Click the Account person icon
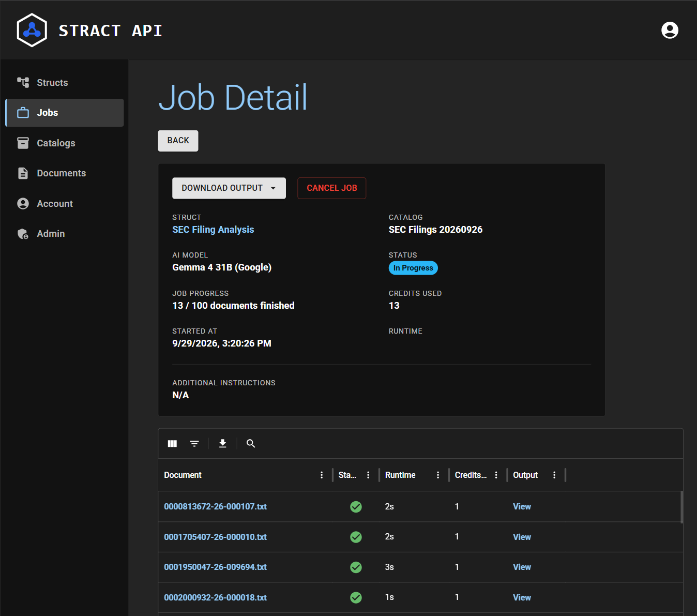The width and height of the screenshot is (697, 616). click(23, 203)
